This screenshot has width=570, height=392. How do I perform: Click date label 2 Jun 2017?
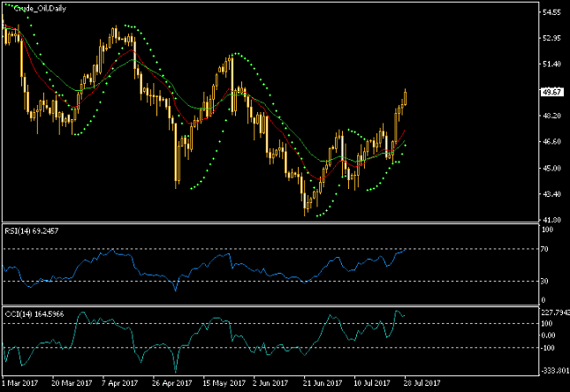[x=270, y=383]
